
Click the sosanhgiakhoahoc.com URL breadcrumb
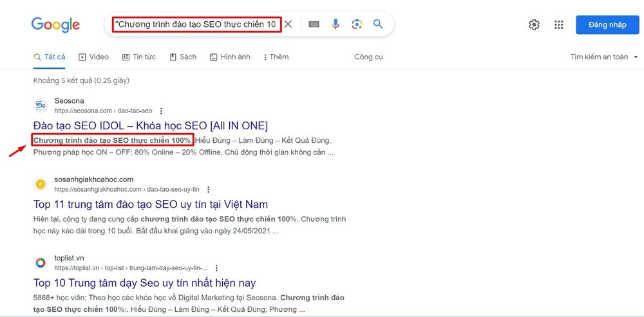(127, 190)
